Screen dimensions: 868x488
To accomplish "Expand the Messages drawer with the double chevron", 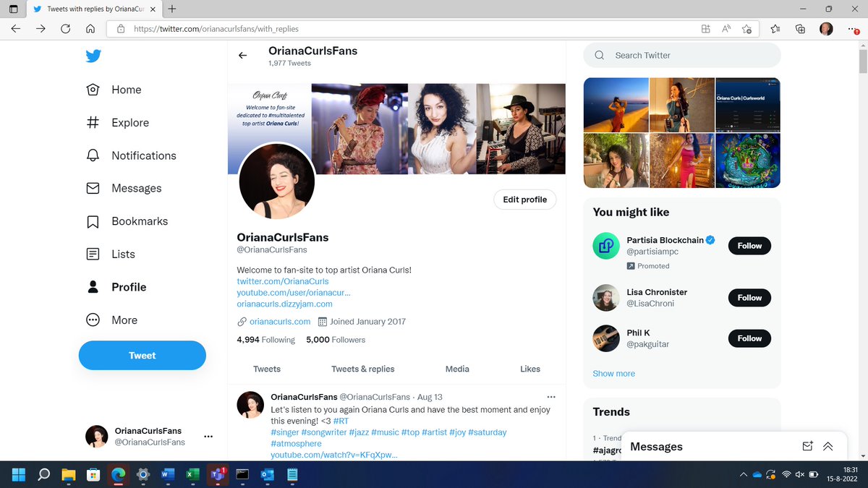I will 828,446.
